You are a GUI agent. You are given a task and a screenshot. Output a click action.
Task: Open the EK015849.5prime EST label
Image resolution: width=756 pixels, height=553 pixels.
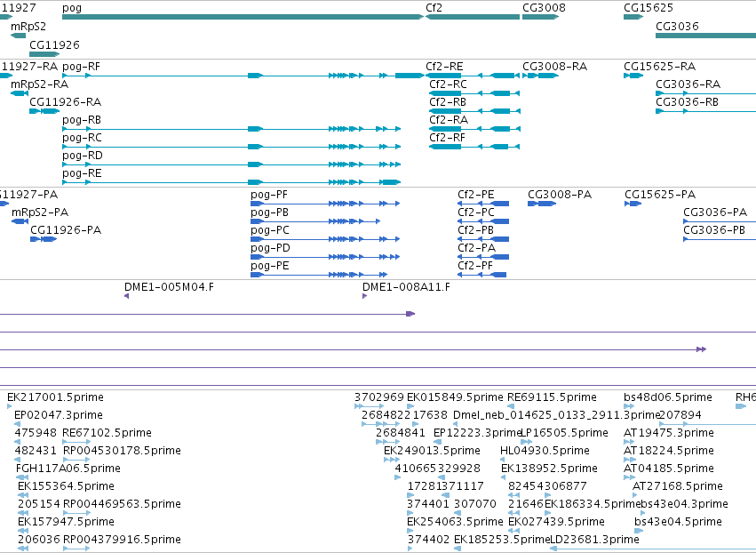point(455,397)
